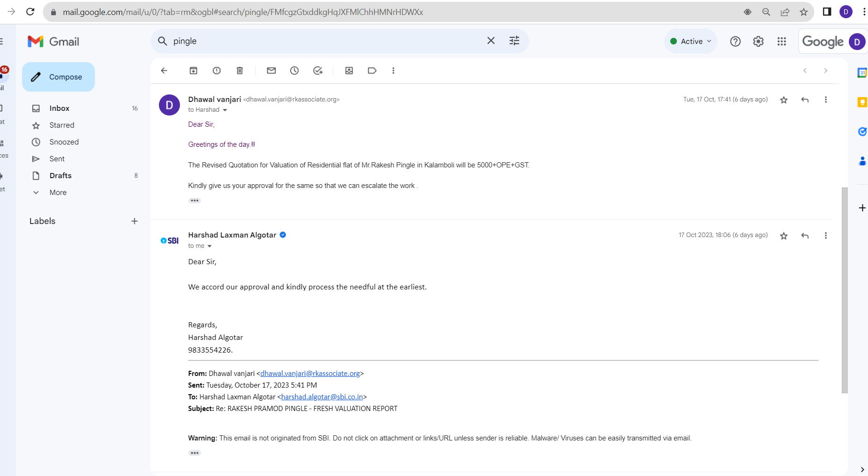Image resolution: width=868 pixels, height=476 pixels.
Task: Open Active status dropdown
Action: [x=691, y=41]
